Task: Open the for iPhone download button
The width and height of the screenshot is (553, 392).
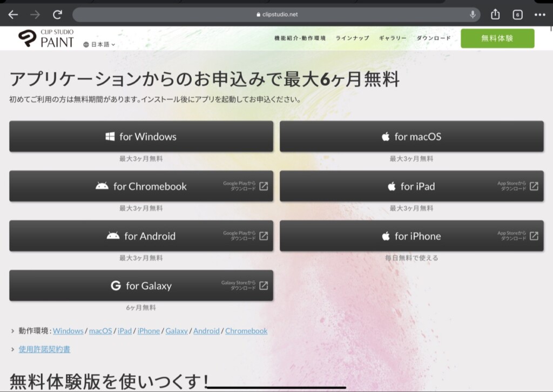Action: click(x=412, y=236)
